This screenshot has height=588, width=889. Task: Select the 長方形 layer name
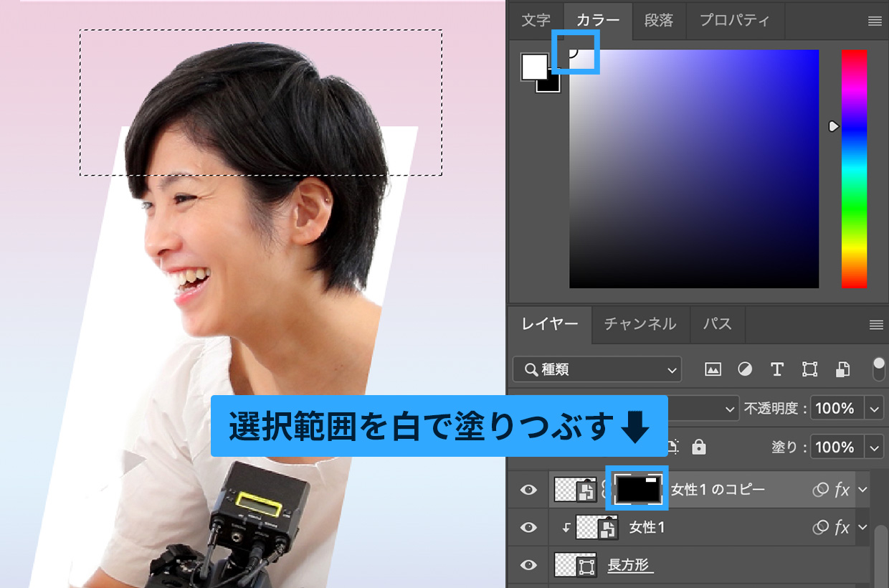(629, 565)
